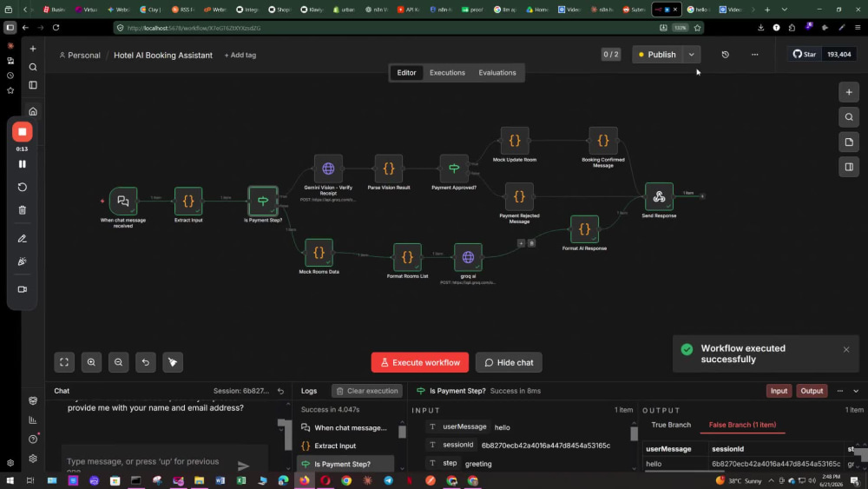Click the plus on the groq ai connection
The height and width of the screenshot is (489, 868).
(x=521, y=243)
